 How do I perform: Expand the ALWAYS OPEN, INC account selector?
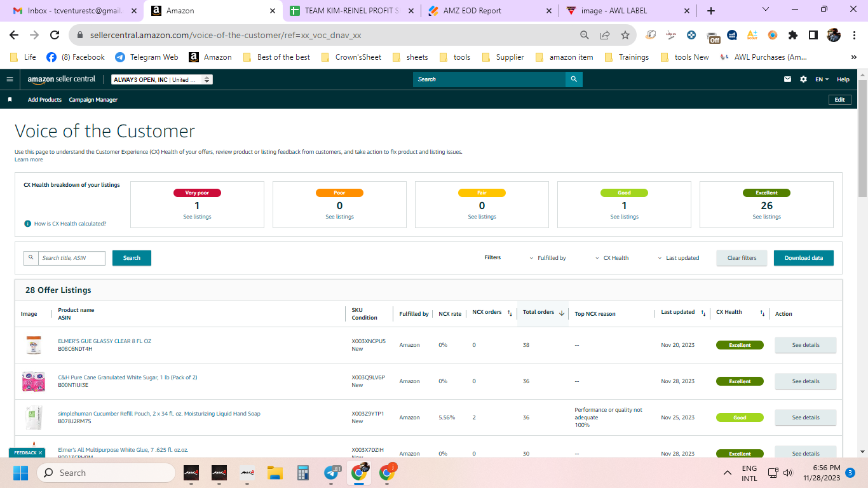pos(162,79)
